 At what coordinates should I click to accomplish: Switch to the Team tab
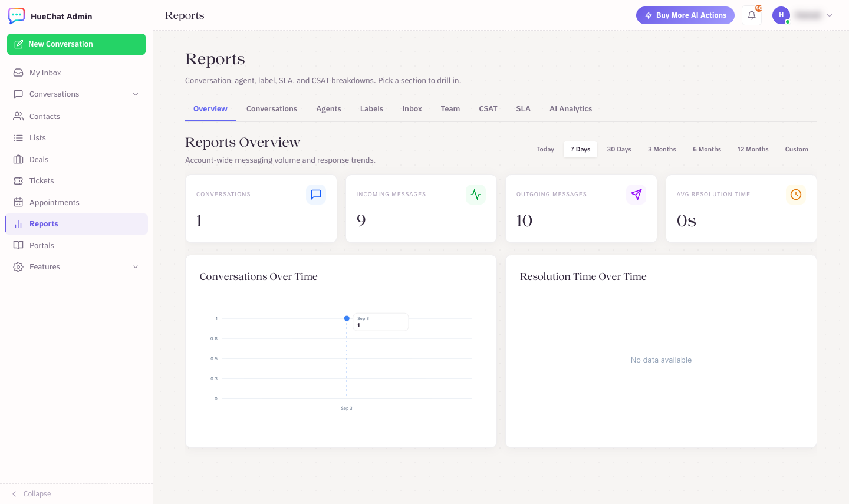pyautogui.click(x=450, y=109)
